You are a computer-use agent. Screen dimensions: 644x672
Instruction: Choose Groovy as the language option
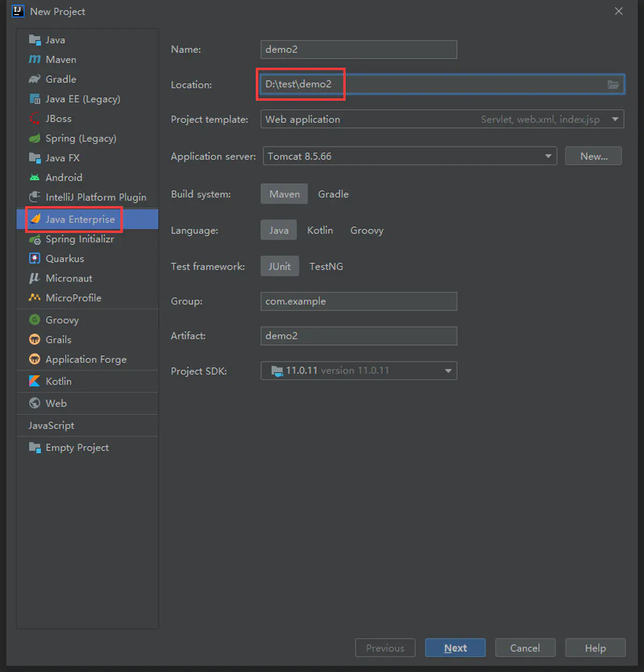click(367, 230)
